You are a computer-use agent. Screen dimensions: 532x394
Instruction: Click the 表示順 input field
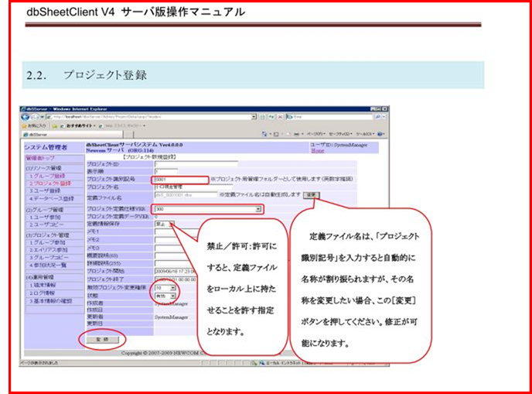click(x=166, y=172)
